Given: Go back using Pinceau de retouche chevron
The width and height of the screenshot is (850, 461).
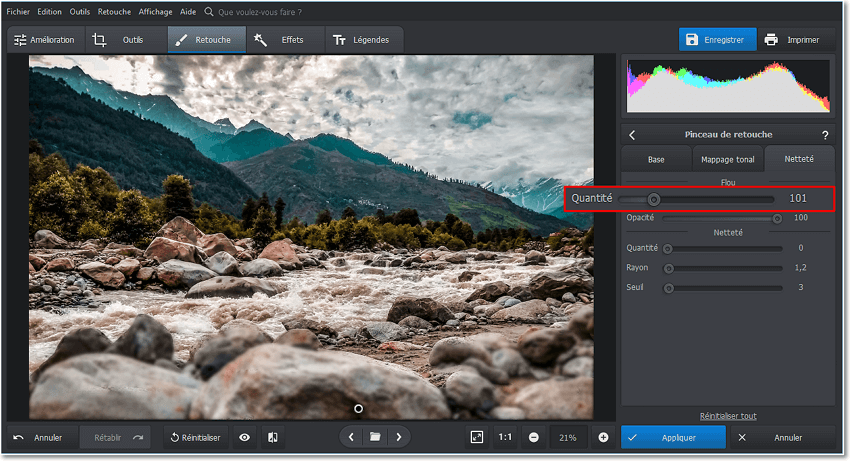Looking at the screenshot, I should (x=632, y=135).
